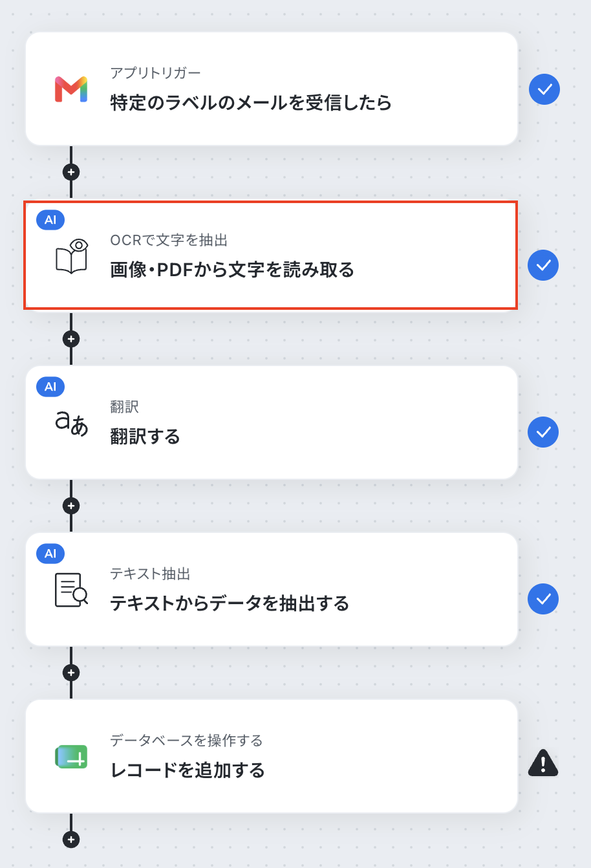
Task: Click the Gmail icon in the trigger step
Action: (71, 89)
